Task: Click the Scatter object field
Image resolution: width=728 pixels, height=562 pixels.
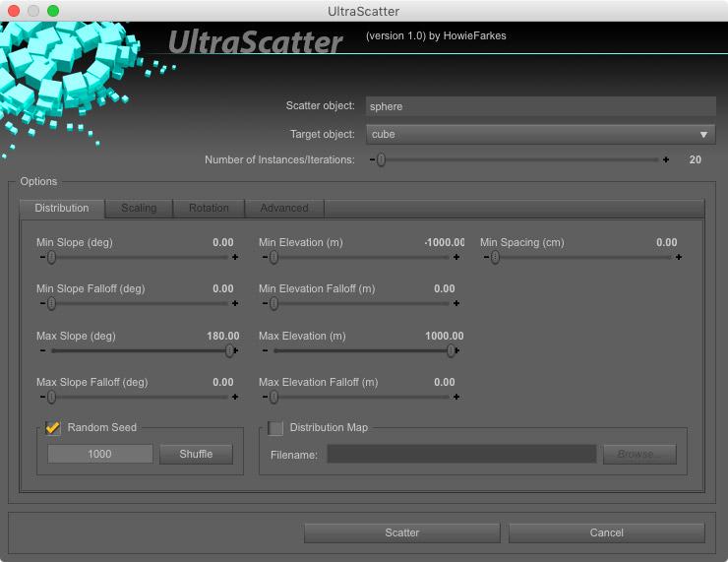Action: [540, 106]
